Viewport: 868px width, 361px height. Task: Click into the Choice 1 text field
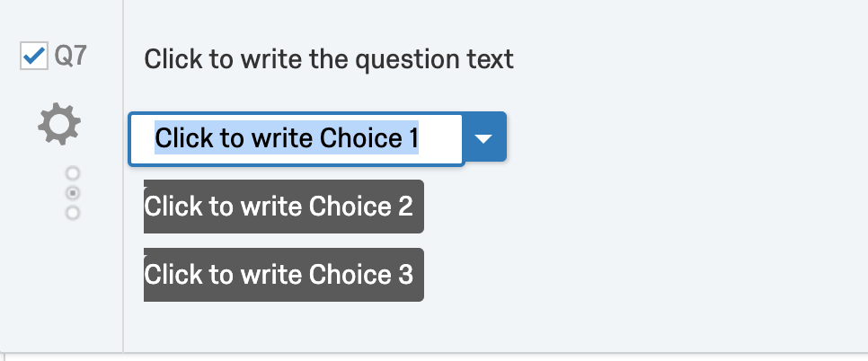[287, 138]
